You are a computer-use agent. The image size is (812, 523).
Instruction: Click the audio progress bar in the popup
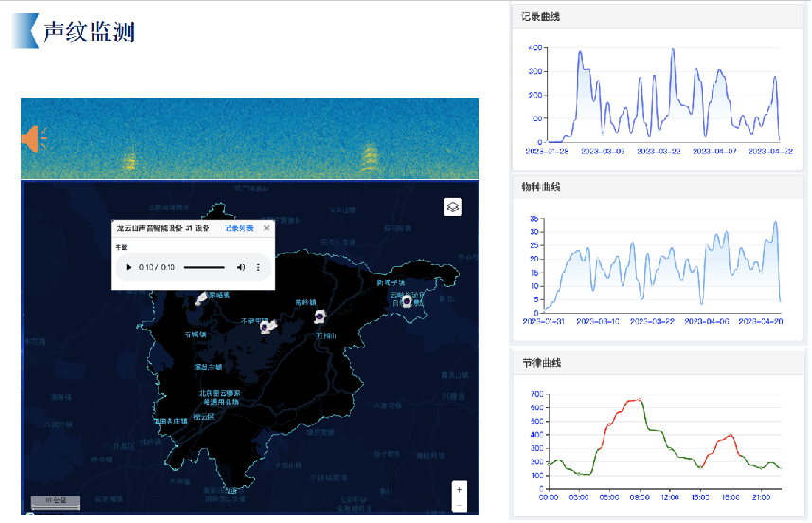pos(204,268)
